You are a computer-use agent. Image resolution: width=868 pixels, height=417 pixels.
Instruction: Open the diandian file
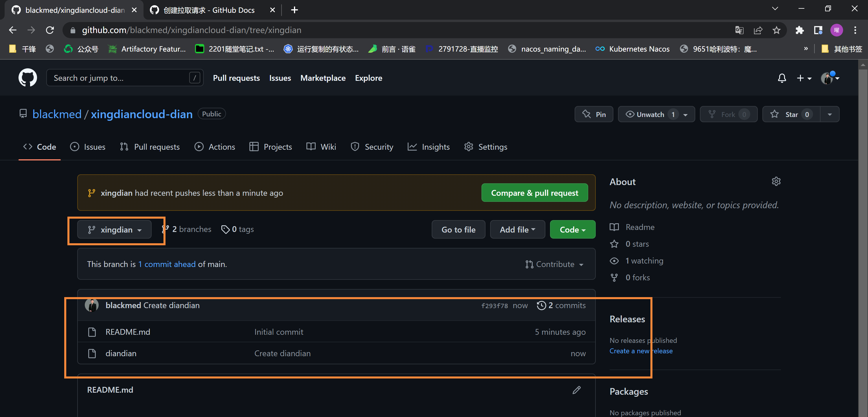[x=121, y=354]
